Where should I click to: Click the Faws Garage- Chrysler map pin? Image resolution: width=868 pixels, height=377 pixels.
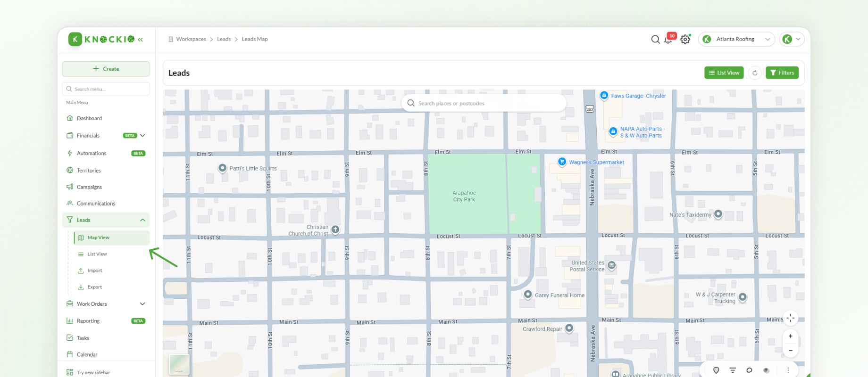(604, 95)
